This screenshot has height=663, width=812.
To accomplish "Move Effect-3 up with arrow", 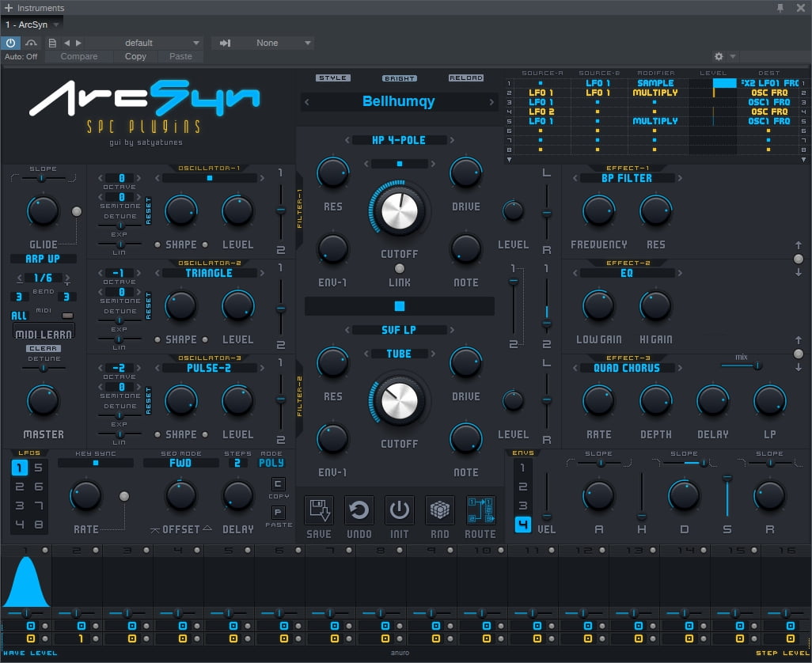I will pyautogui.click(x=799, y=340).
